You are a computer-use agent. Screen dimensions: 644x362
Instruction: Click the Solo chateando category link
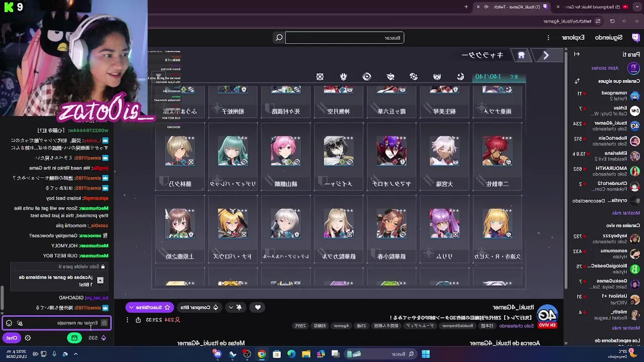[516, 326]
